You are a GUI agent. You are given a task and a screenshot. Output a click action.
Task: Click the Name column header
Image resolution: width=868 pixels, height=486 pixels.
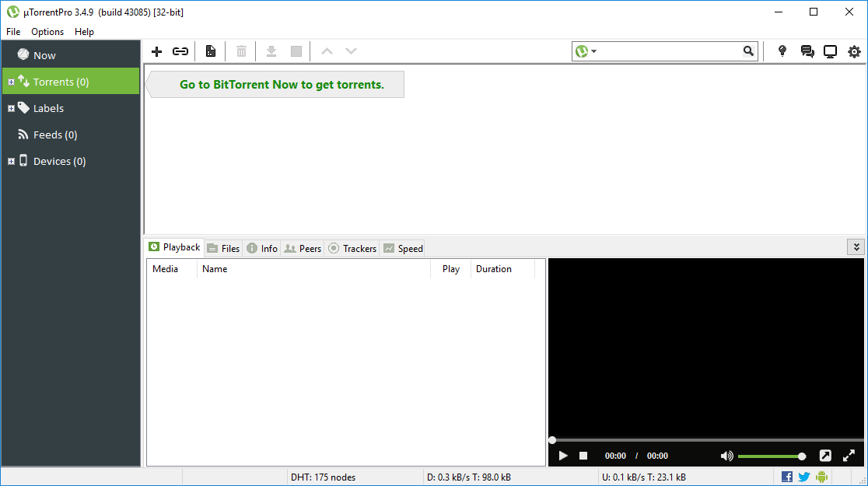(x=314, y=269)
